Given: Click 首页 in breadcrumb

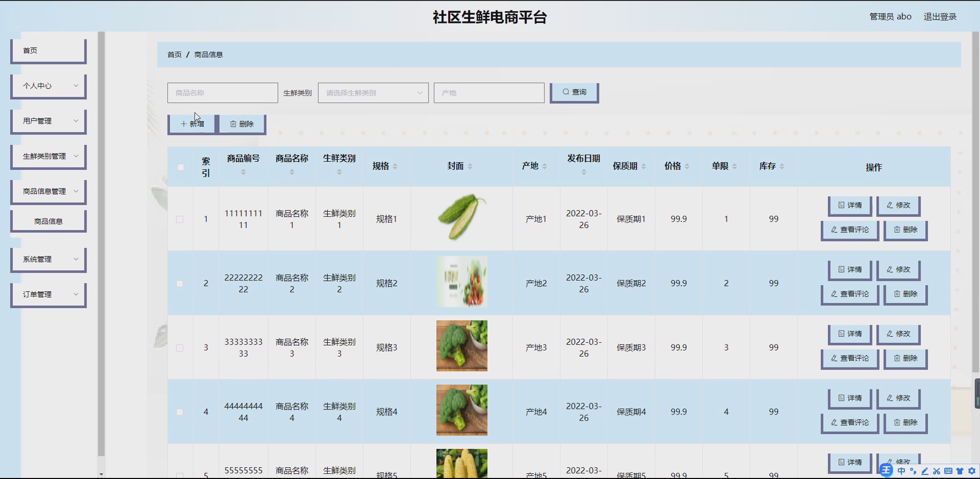Looking at the screenshot, I should pos(175,54).
